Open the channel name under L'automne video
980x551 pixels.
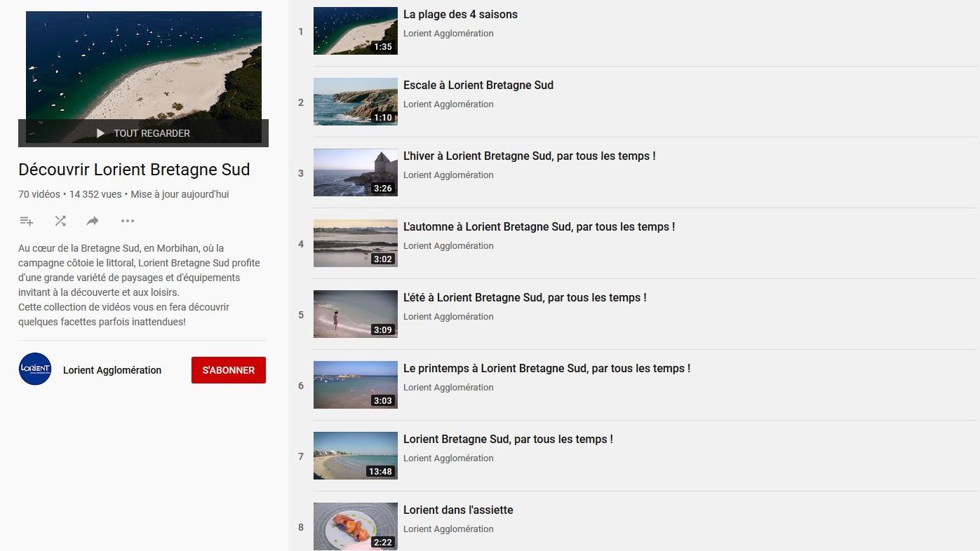point(448,246)
